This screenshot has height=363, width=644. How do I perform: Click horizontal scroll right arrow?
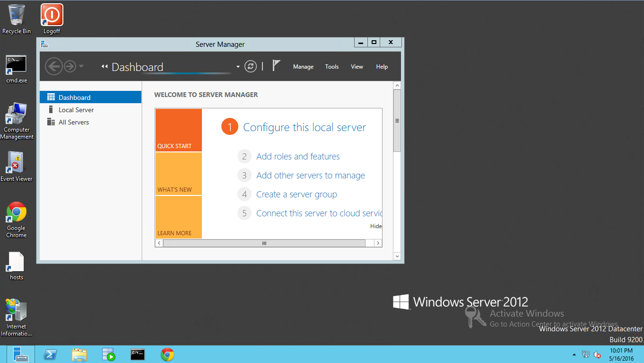coord(378,243)
